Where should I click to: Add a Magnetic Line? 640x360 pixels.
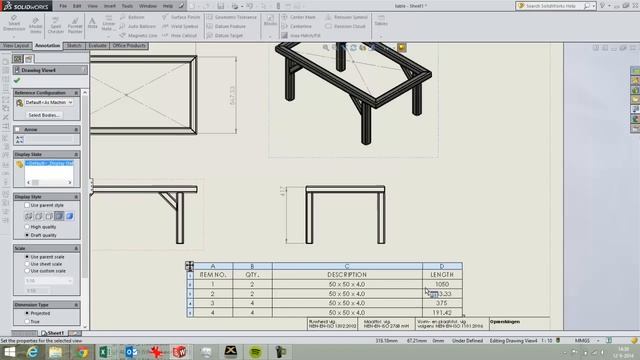click(x=139, y=36)
